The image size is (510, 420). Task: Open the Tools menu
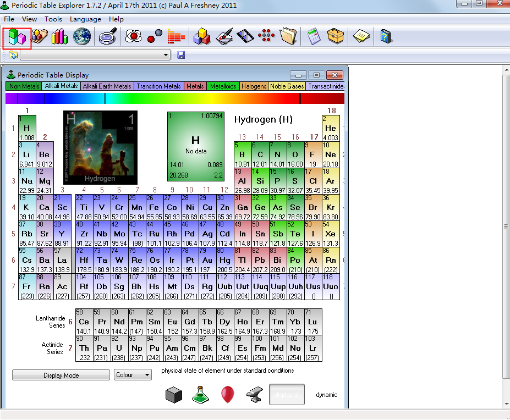(x=53, y=19)
